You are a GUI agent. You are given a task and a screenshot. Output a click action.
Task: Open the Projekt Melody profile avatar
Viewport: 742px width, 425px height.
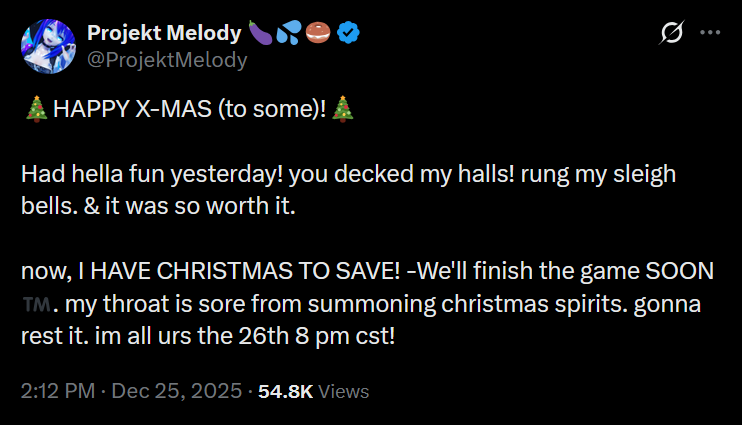click(x=48, y=46)
